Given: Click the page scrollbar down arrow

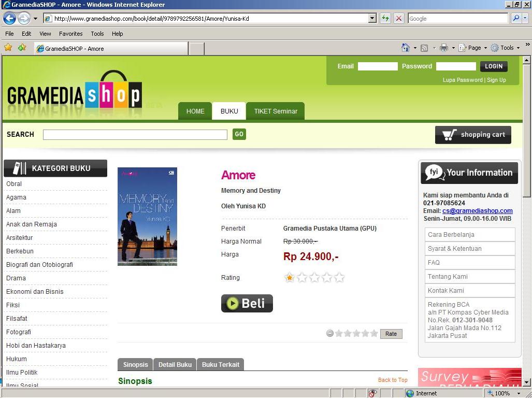Looking at the screenshot, I should click(x=527, y=382).
